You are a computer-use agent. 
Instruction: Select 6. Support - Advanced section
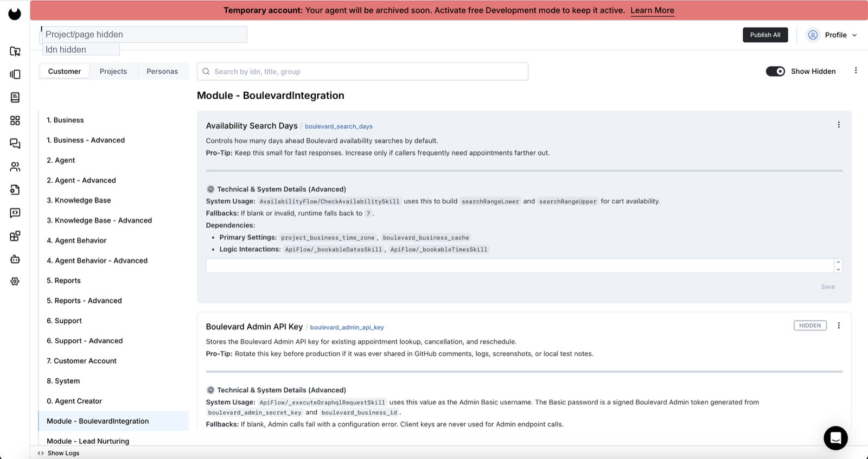tap(114, 341)
